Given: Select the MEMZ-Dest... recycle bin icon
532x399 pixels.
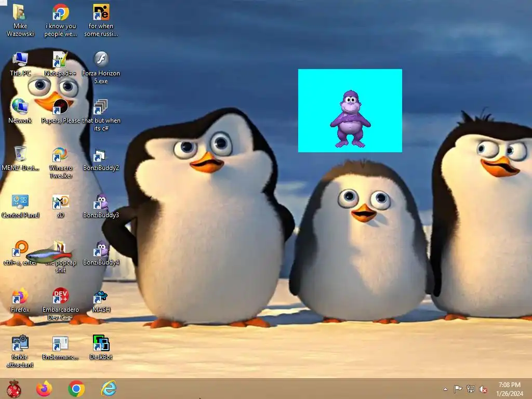Looking at the screenshot, I should pos(20,154).
